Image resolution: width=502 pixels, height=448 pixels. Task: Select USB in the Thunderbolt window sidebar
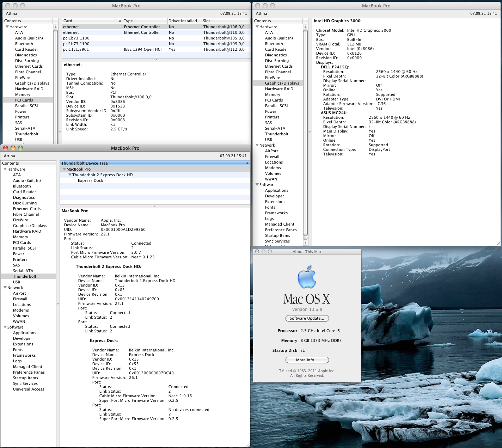click(17, 282)
